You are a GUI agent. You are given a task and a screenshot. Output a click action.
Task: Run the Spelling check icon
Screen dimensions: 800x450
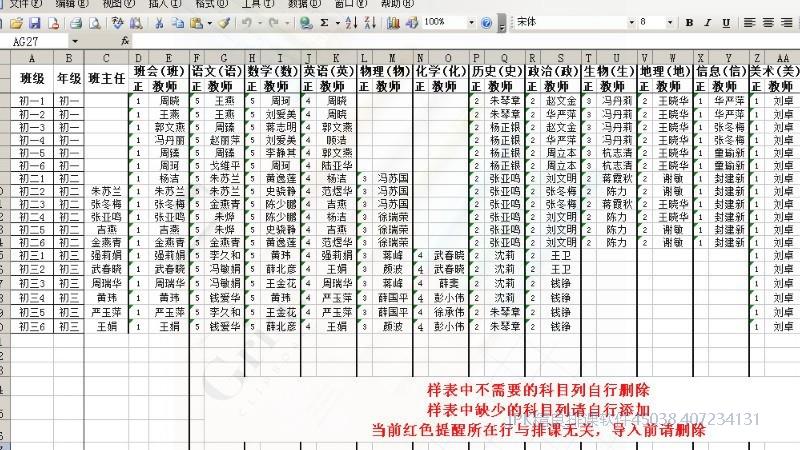[x=117, y=23]
